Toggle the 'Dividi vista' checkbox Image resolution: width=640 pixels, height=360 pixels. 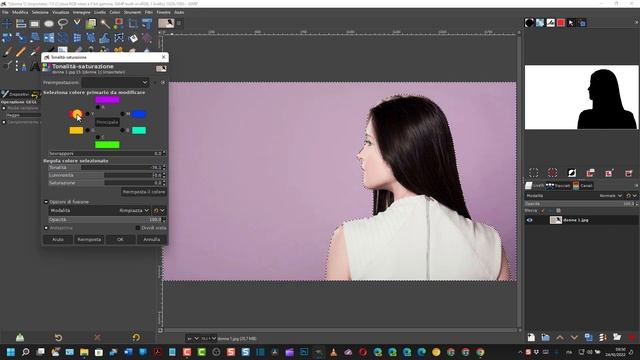pos(138,228)
